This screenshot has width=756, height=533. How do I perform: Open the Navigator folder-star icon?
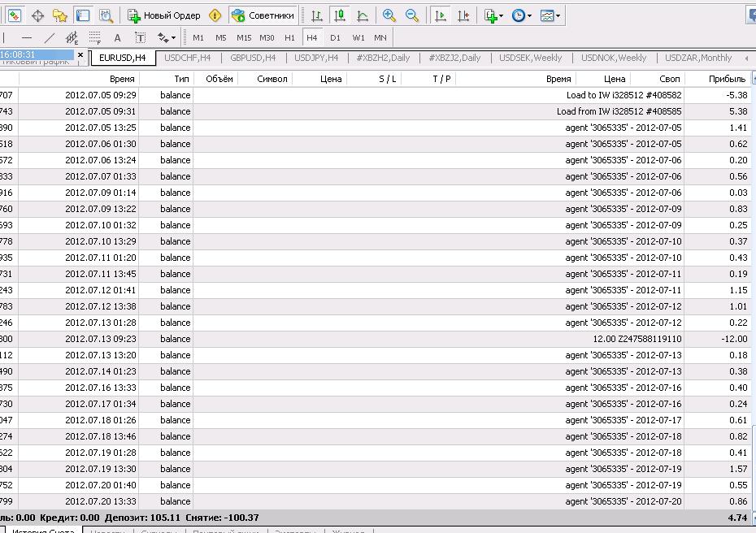click(60, 15)
